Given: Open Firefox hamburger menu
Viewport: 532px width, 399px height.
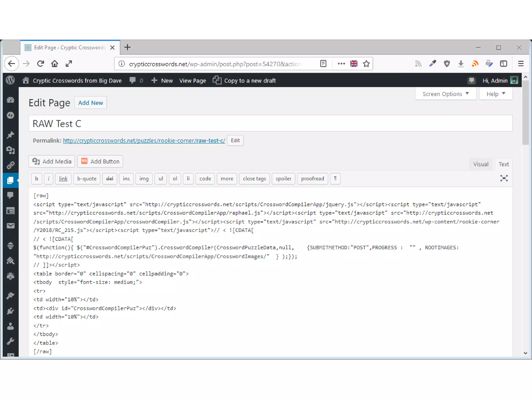Looking at the screenshot, I should pos(521,64).
